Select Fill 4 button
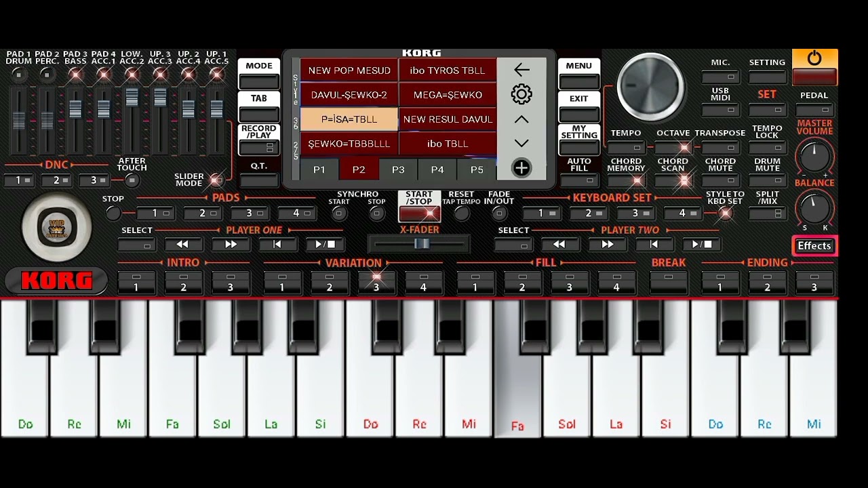 (x=616, y=283)
